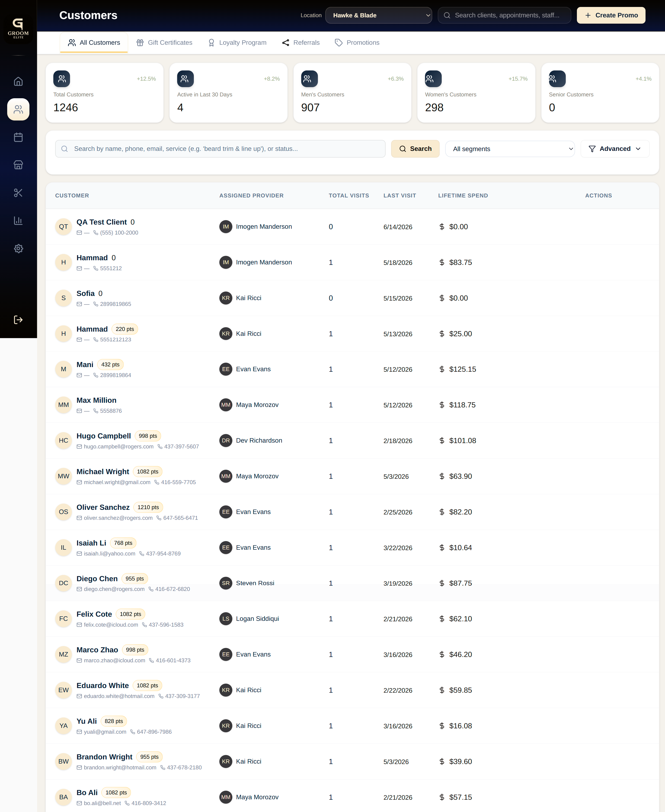
Task: Open the Referrals tab
Action: [x=301, y=42]
